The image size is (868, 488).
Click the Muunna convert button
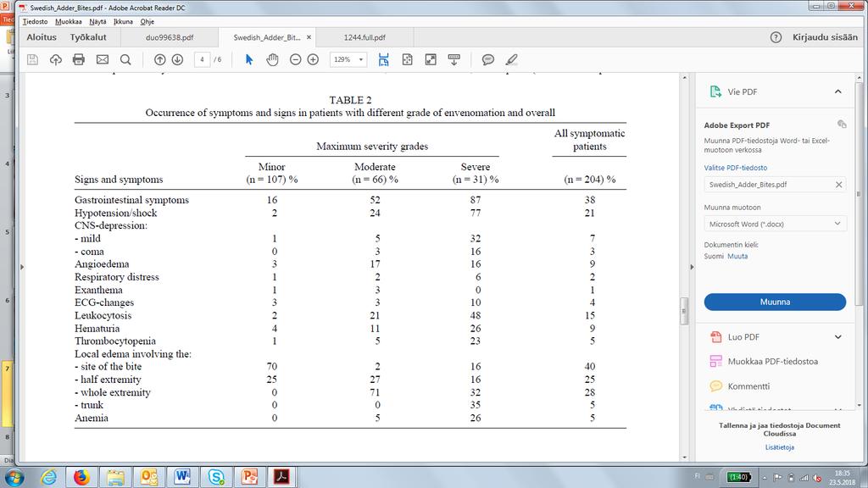pyautogui.click(x=775, y=302)
